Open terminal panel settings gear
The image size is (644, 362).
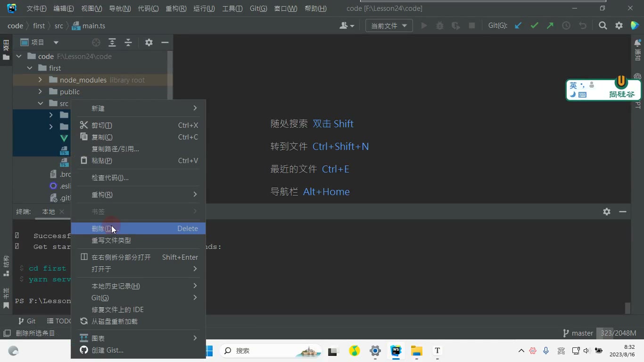tap(607, 212)
